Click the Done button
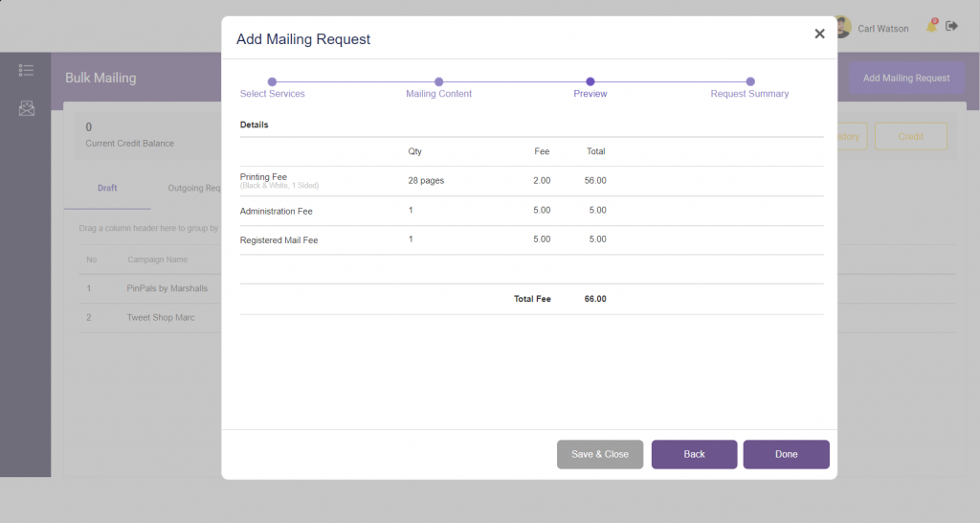The image size is (980, 523). pos(786,454)
